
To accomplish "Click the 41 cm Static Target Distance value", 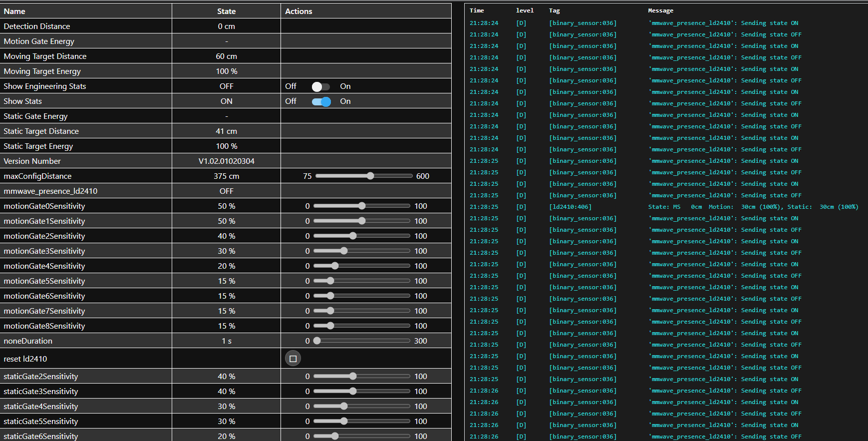I will pos(227,131).
